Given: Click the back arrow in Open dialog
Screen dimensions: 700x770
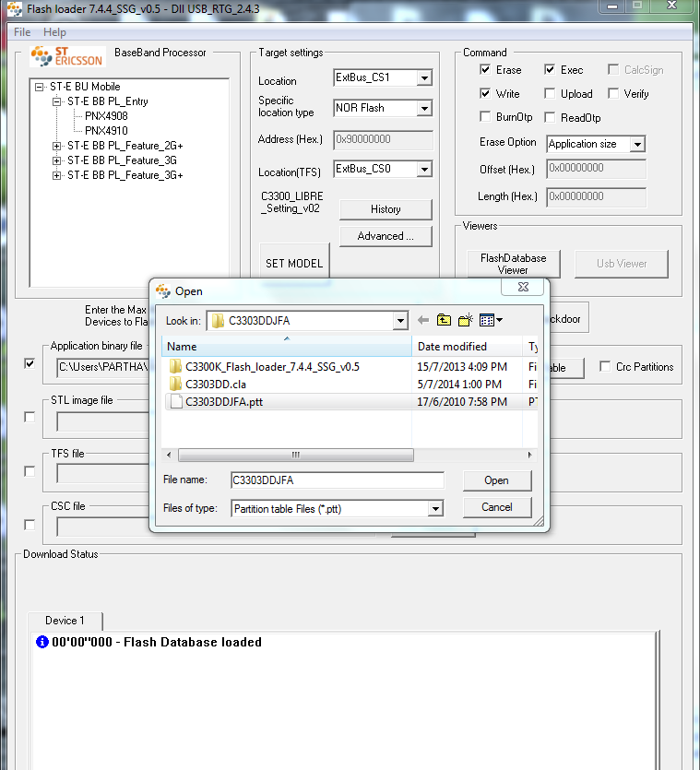Looking at the screenshot, I should click(x=423, y=321).
